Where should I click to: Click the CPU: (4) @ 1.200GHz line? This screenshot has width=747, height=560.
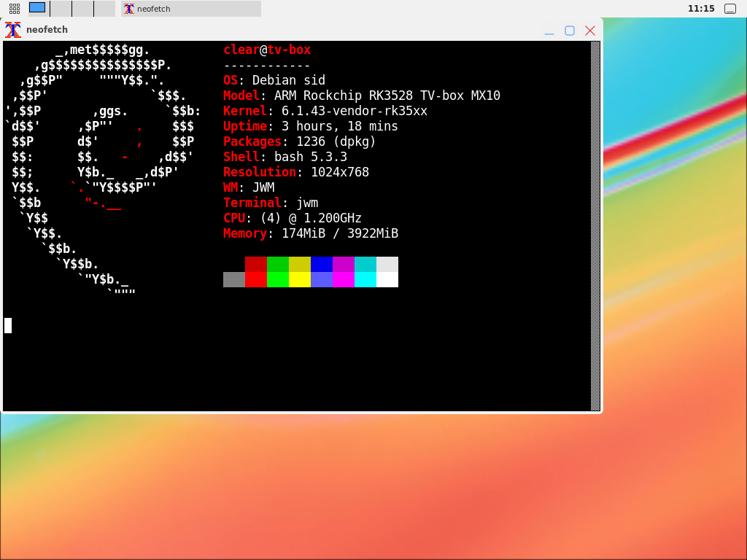coord(293,217)
